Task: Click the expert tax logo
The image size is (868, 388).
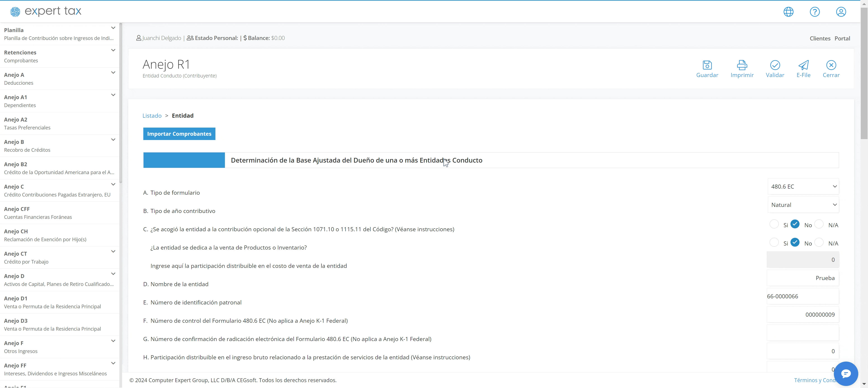Action: coord(45,12)
